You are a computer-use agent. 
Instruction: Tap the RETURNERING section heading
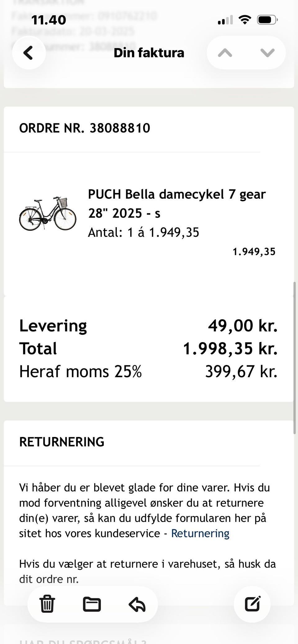[62, 442]
